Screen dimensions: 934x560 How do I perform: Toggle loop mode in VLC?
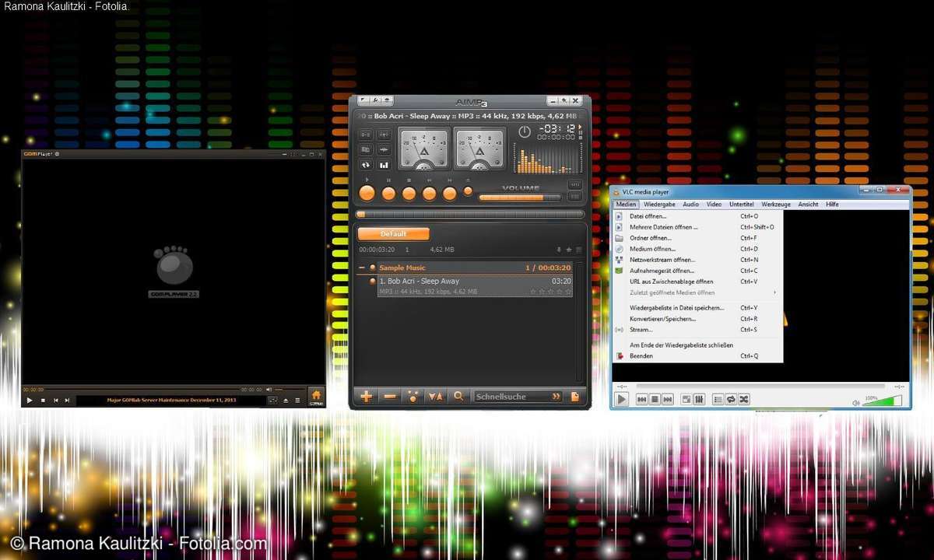click(731, 399)
